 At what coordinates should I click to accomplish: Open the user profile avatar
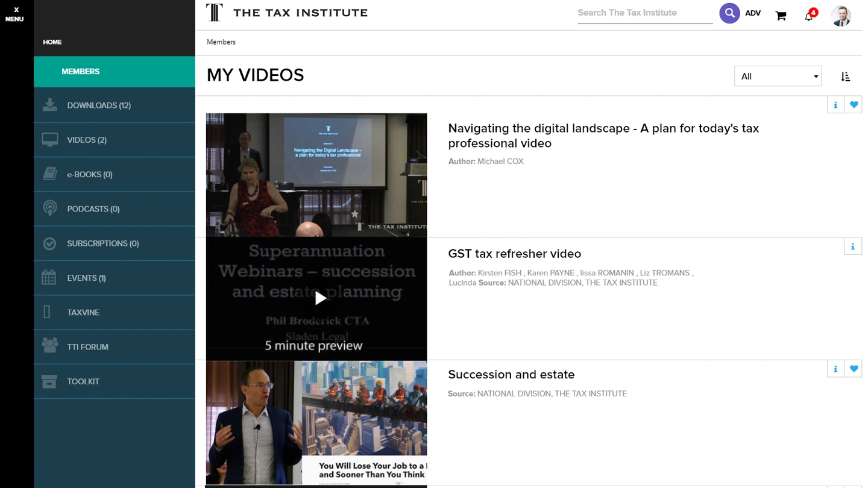[840, 16]
